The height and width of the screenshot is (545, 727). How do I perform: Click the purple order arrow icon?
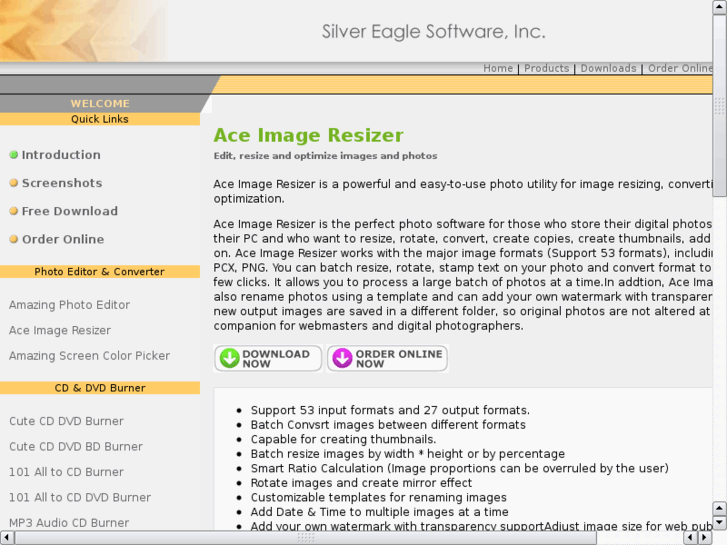342,358
